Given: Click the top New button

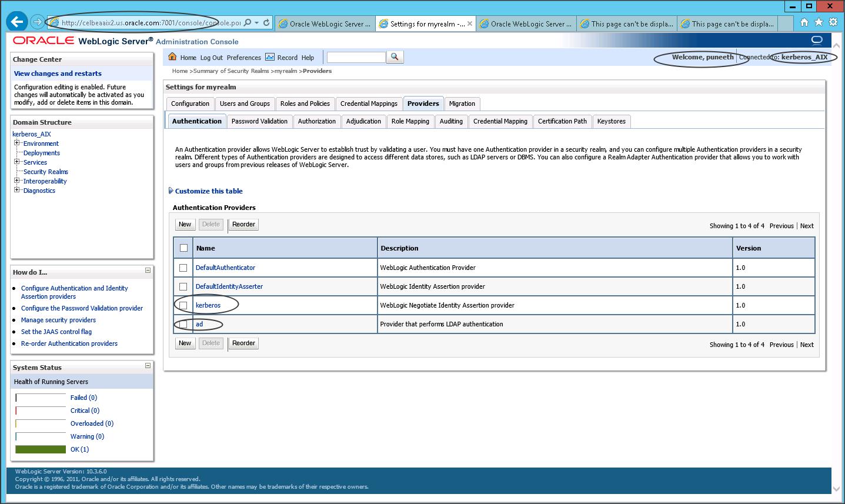Looking at the screenshot, I should (185, 225).
